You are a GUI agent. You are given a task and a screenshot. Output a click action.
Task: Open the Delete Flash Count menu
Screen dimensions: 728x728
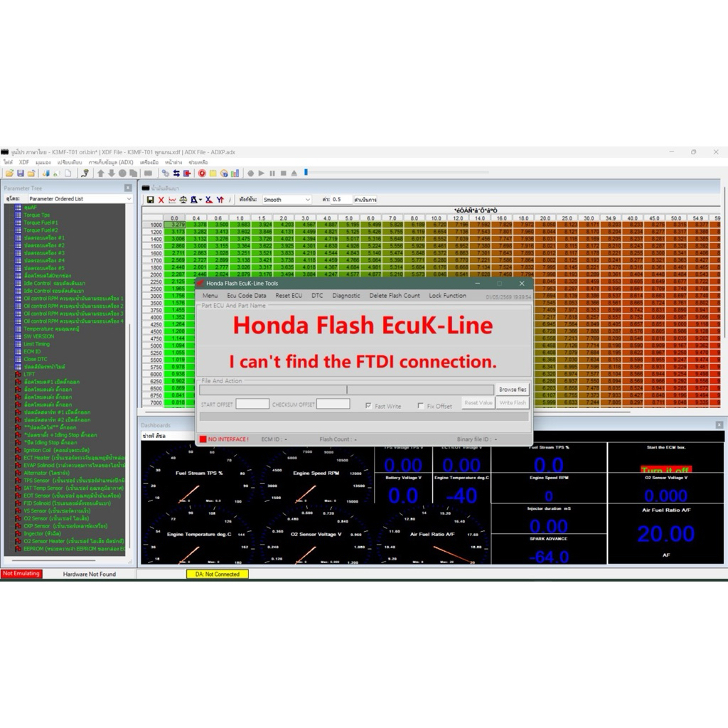pos(395,295)
